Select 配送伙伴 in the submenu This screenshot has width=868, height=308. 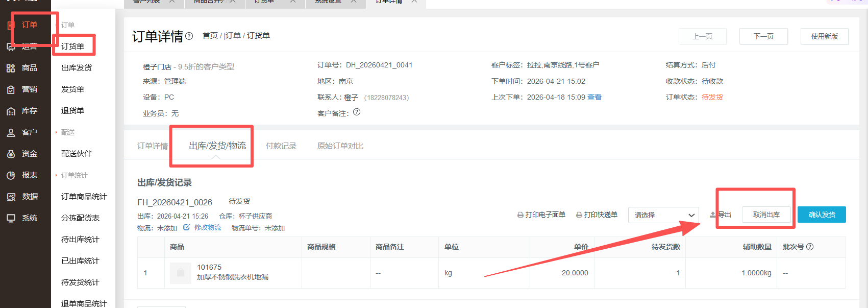[x=77, y=153]
